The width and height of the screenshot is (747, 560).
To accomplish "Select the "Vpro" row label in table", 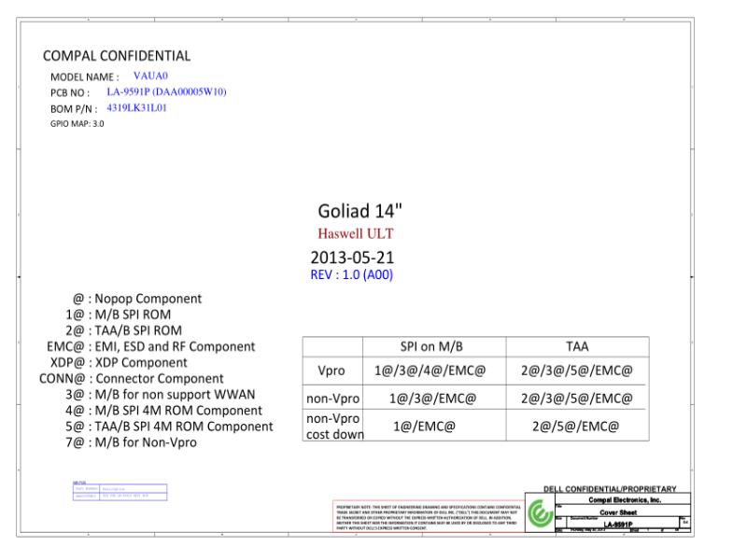I will 331,371.
